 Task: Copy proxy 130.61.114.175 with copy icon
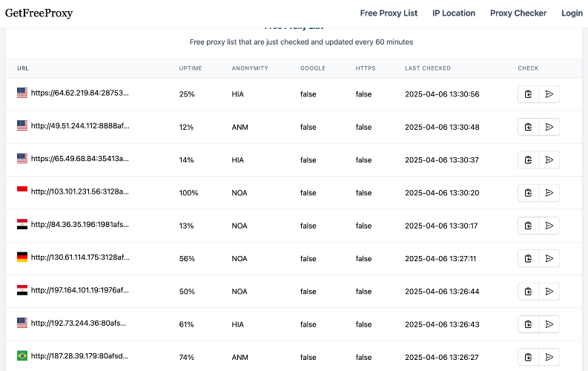click(x=528, y=258)
